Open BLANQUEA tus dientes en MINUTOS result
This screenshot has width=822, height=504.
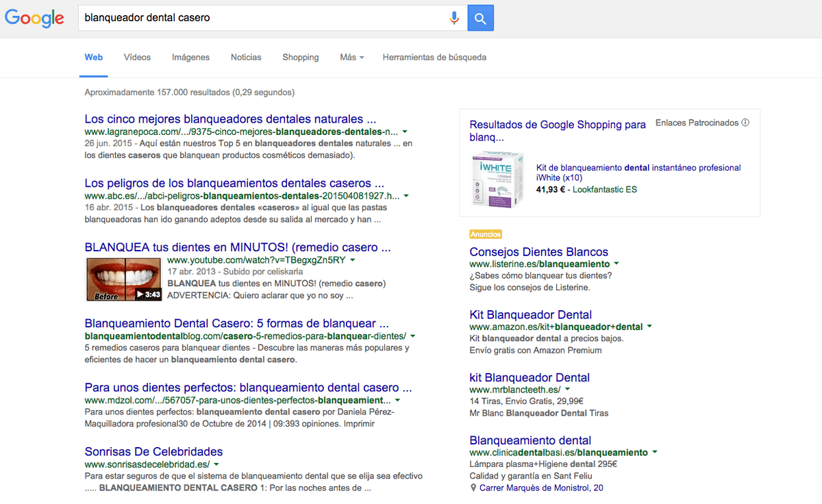click(x=238, y=247)
